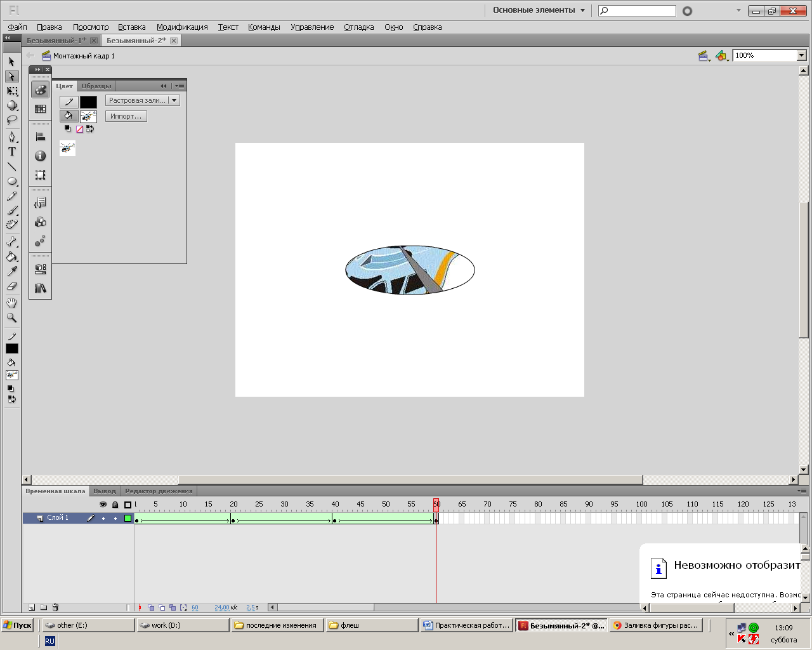Open the Модификация menu
This screenshot has height=650, width=812.
[182, 27]
